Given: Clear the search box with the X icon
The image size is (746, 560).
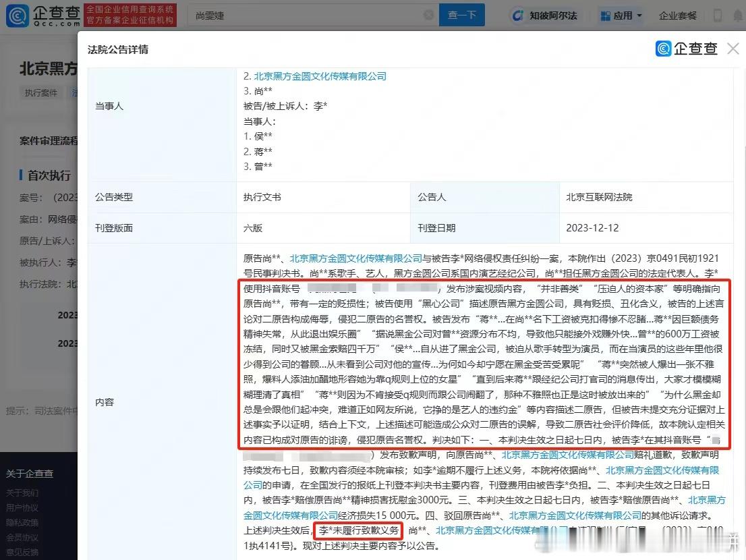Looking at the screenshot, I should (x=428, y=16).
